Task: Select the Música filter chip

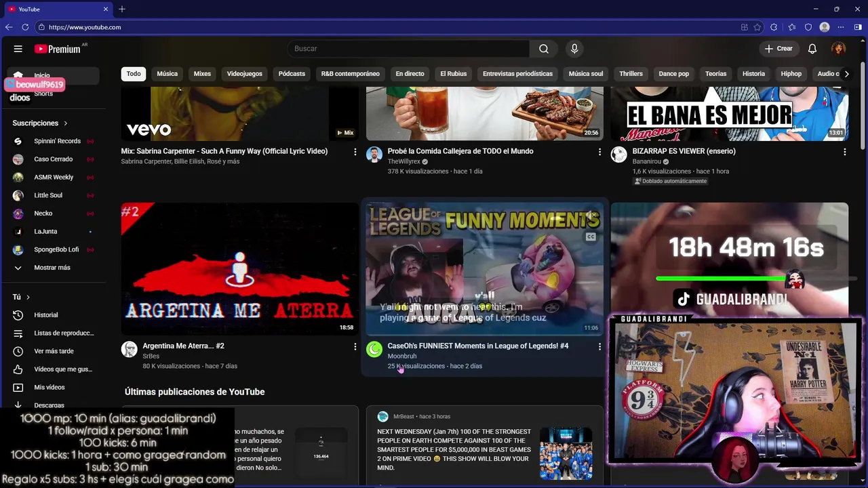Action: 167,74
